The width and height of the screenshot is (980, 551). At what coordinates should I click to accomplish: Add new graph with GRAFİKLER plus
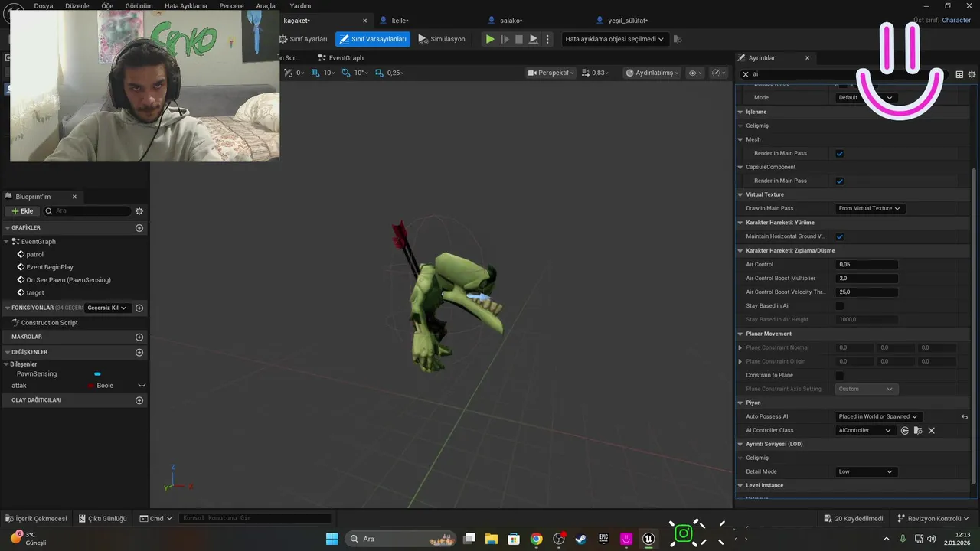[139, 227]
